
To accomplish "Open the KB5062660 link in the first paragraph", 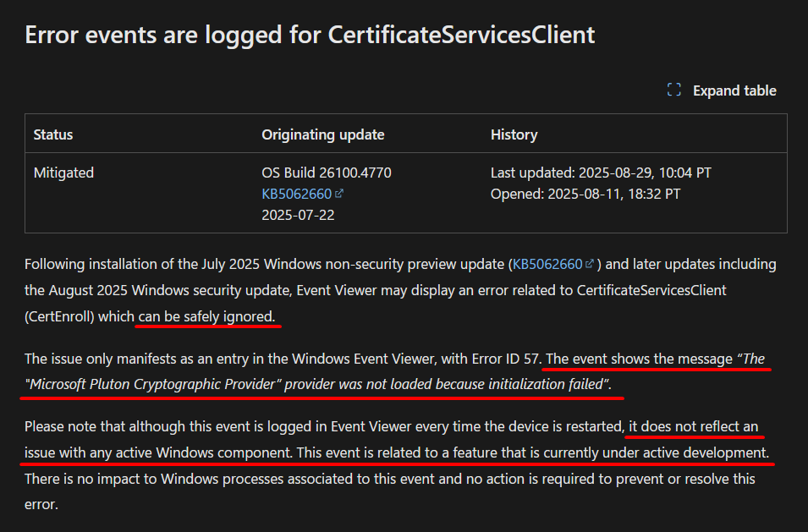I will (x=547, y=264).
